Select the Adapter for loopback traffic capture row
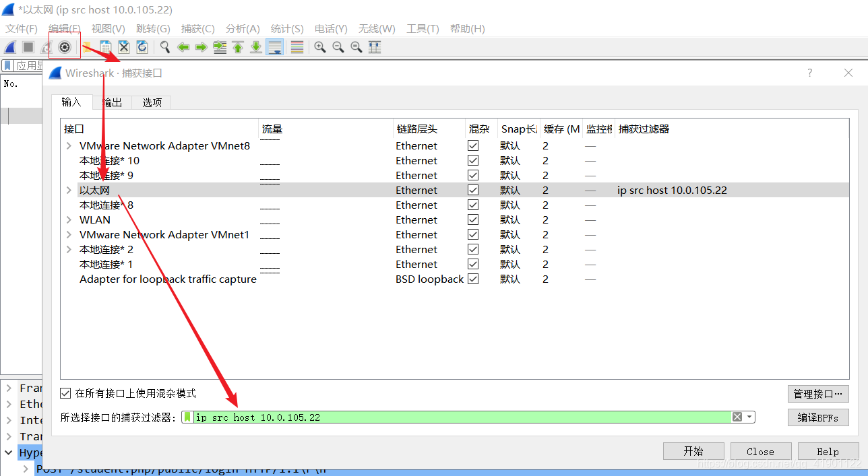The height and width of the screenshot is (476, 868). tap(455, 279)
